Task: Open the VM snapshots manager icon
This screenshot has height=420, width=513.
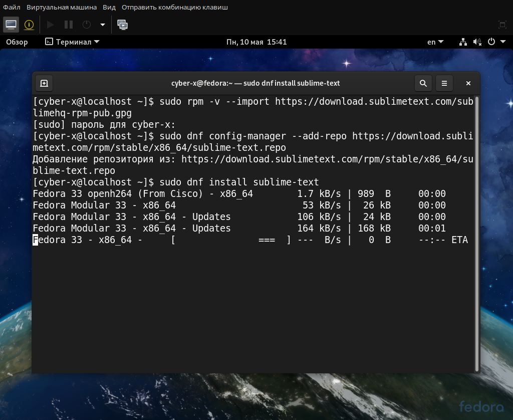Action: pos(122,25)
